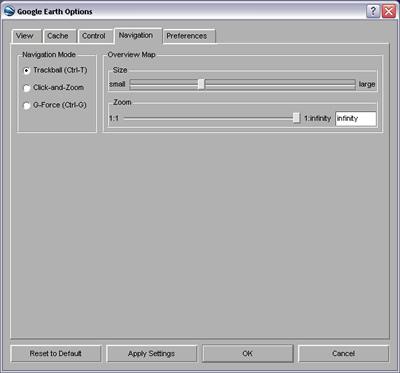The height and width of the screenshot is (373, 400).
Task: Switch to the View tab
Action: 26,36
